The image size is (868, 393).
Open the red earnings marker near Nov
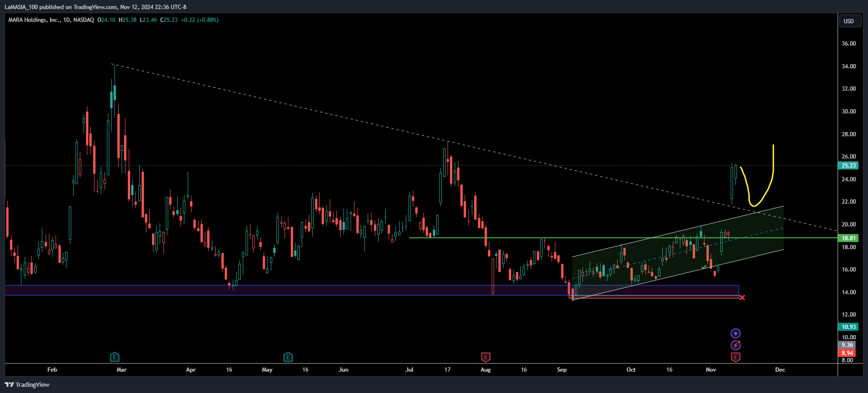tap(735, 357)
